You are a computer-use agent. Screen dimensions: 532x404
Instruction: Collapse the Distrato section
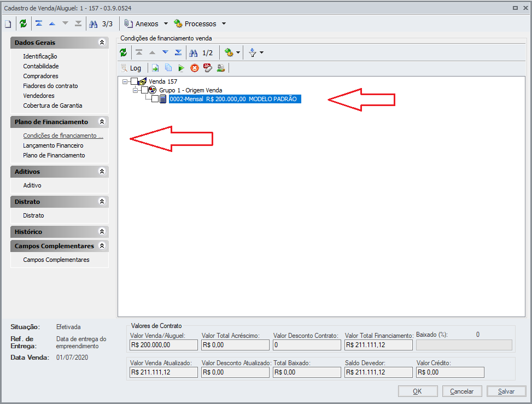click(102, 202)
